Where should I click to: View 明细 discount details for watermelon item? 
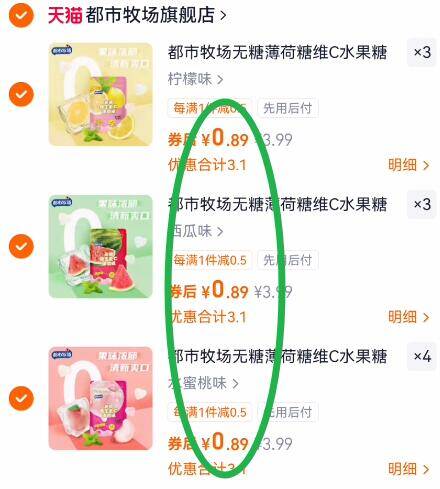tap(409, 317)
